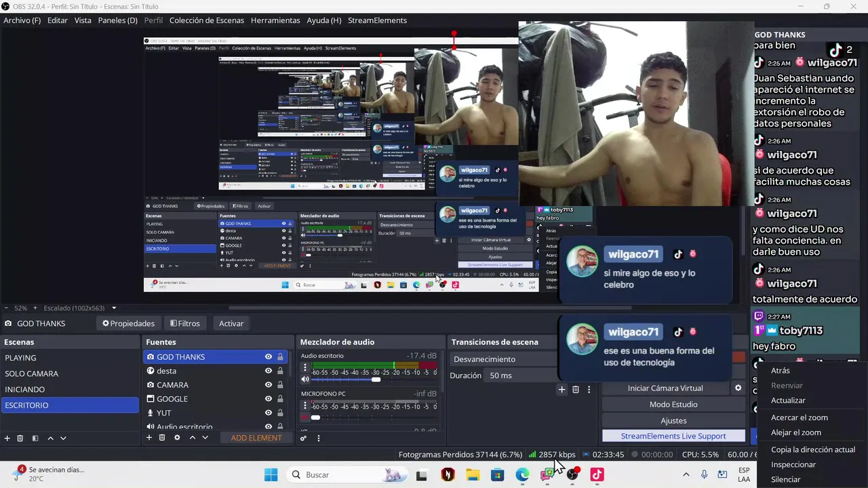
Task: Select the SOLO CAMARA scene
Action: [x=69, y=373]
